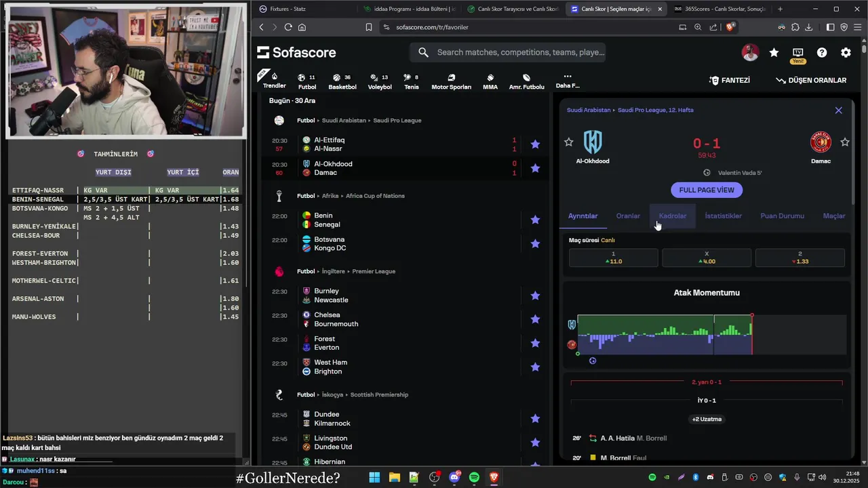Screen dimensions: 868x488
Task: Switch to the Puan Durumu tab
Action: pos(783,216)
